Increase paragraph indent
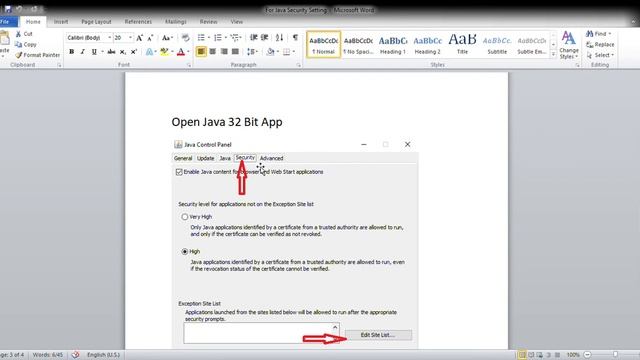The width and height of the screenshot is (640, 360). (264, 38)
